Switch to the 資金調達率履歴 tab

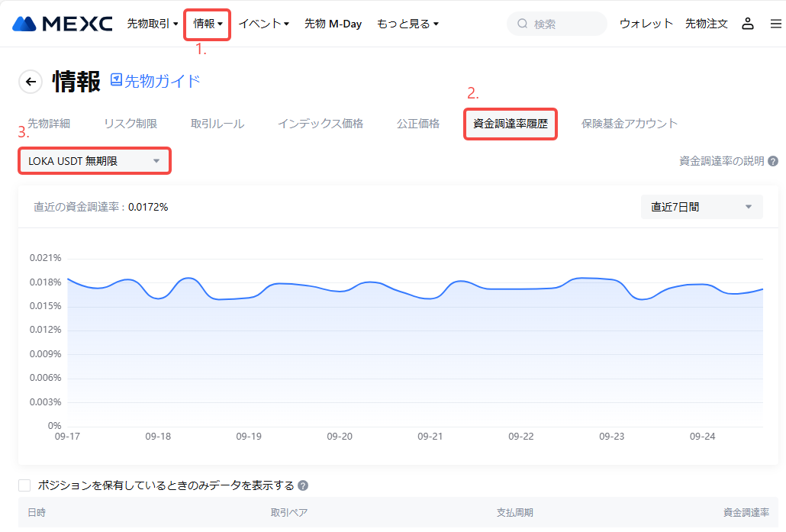tap(511, 124)
